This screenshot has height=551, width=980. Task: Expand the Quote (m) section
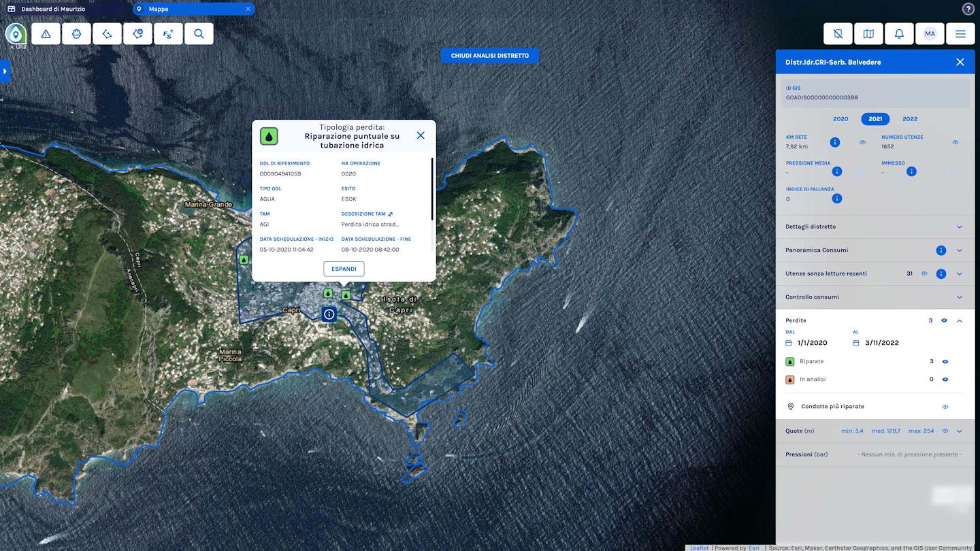point(960,431)
